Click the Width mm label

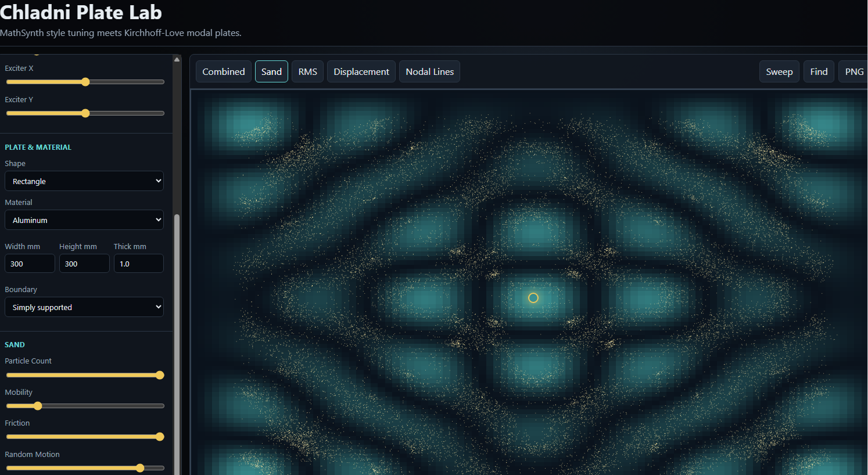(x=23, y=247)
